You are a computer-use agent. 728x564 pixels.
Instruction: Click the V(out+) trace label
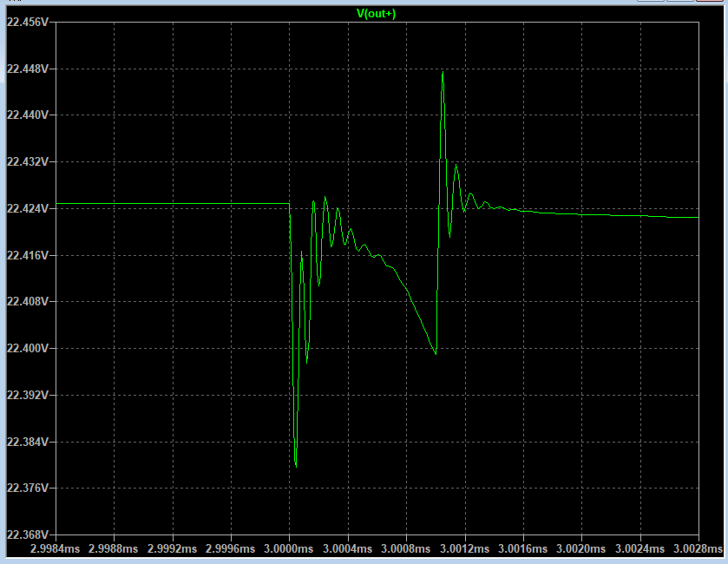[376, 14]
